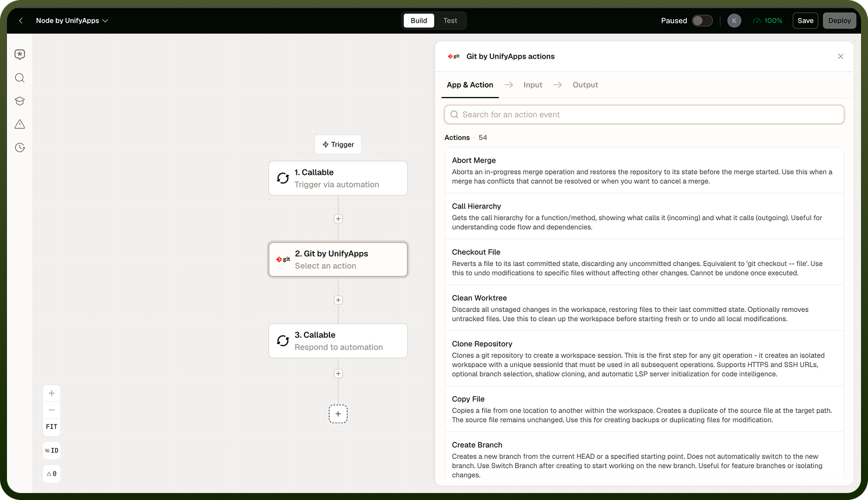Select the 2. Git by UnifyApps node
This screenshot has height=500, width=868.
[x=338, y=260]
